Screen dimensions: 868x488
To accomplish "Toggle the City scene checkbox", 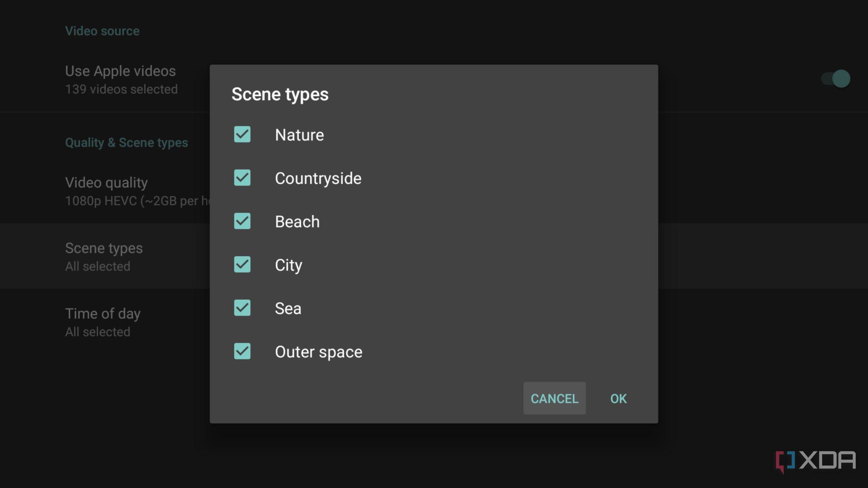I will [242, 265].
